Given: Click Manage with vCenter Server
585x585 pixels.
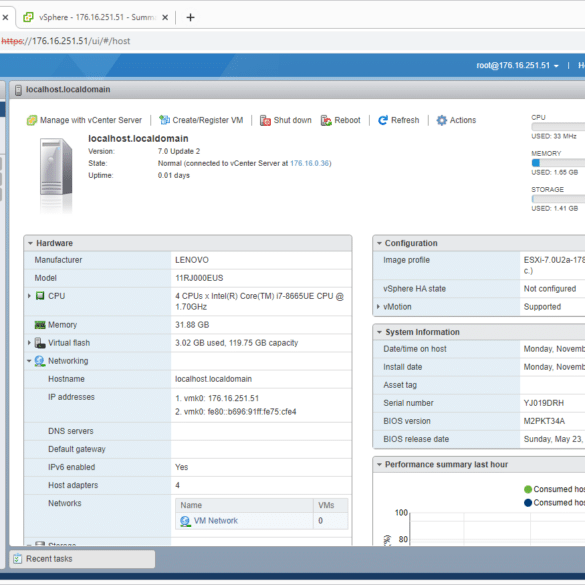Looking at the screenshot, I should [84, 120].
